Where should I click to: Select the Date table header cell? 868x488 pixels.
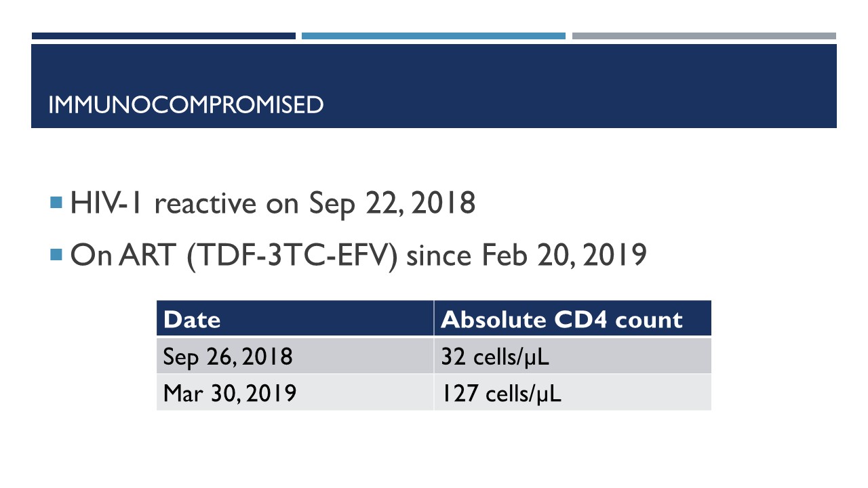(295, 319)
